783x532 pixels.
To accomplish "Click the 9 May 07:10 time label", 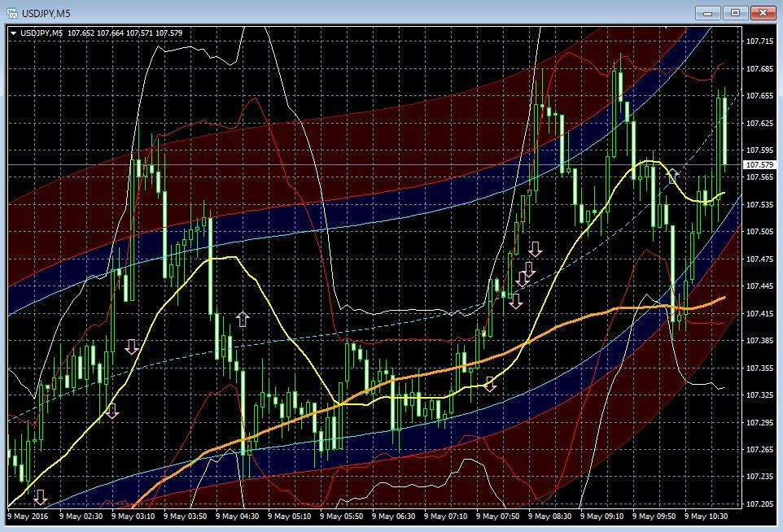I will pos(445,516).
